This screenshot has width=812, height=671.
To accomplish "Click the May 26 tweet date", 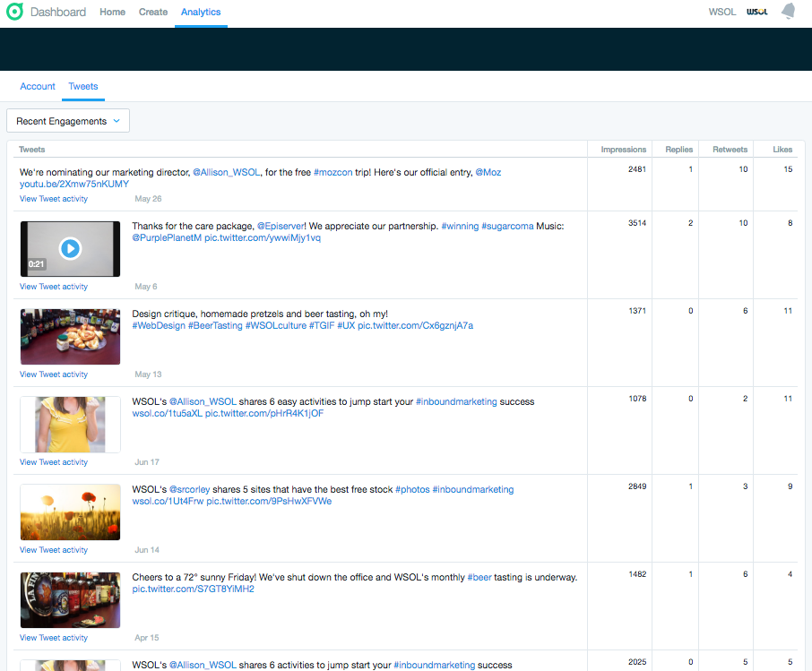I will tap(148, 199).
